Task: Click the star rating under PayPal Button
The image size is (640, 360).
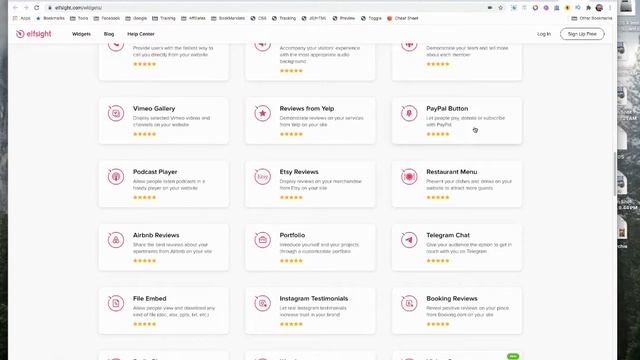Action: (438, 134)
